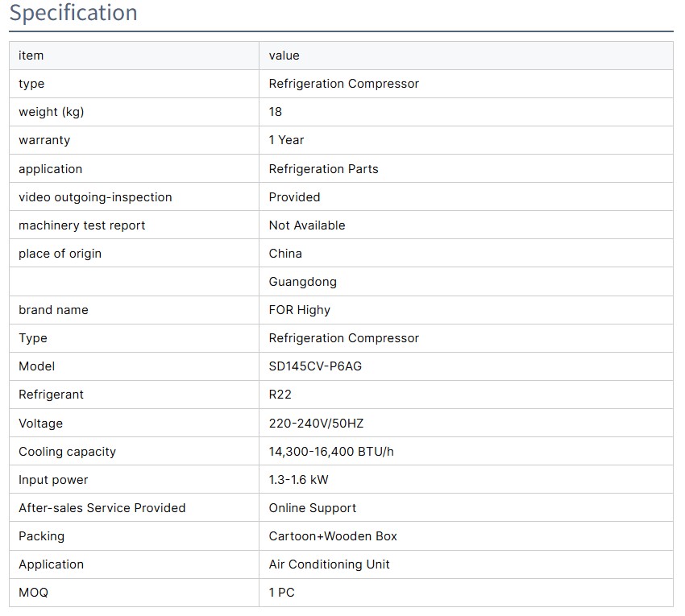Screen dimensions: 685x616
Task: Click the 'Online Support' value
Action: tap(312, 508)
